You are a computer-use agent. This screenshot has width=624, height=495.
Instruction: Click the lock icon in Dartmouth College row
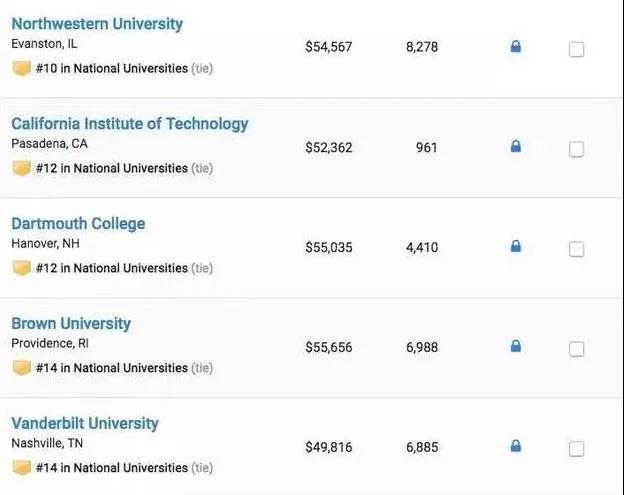[516, 246]
